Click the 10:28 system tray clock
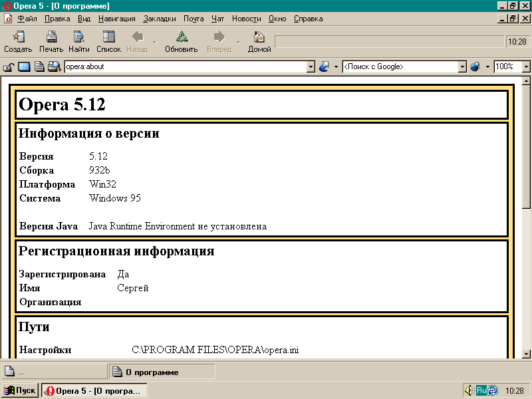 514,390
